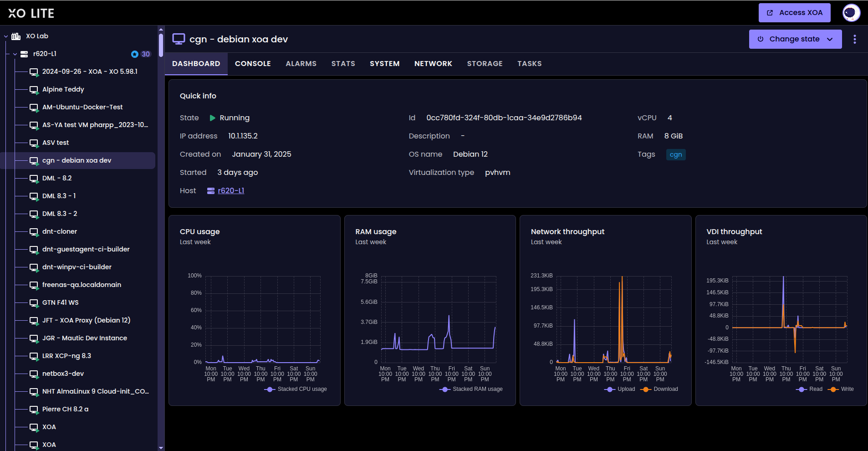This screenshot has height=451, width=868.
Task: Click the power icon in Change state
Action: 761,39
